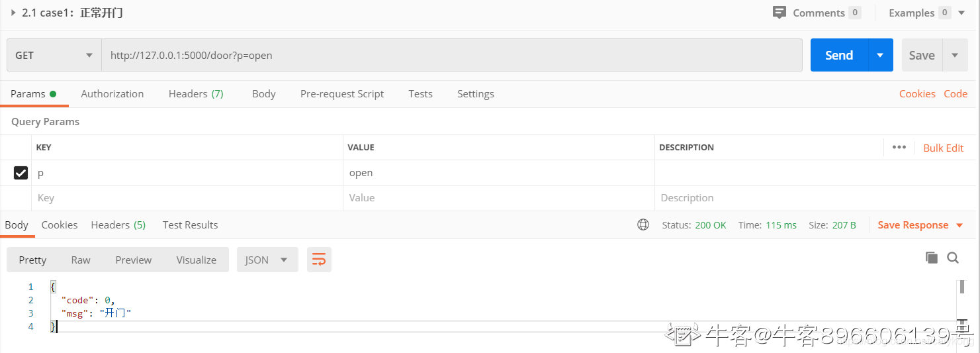Click the empty Value placeholder field
Screen dimensions: 980x353
(x=499, y=198)
